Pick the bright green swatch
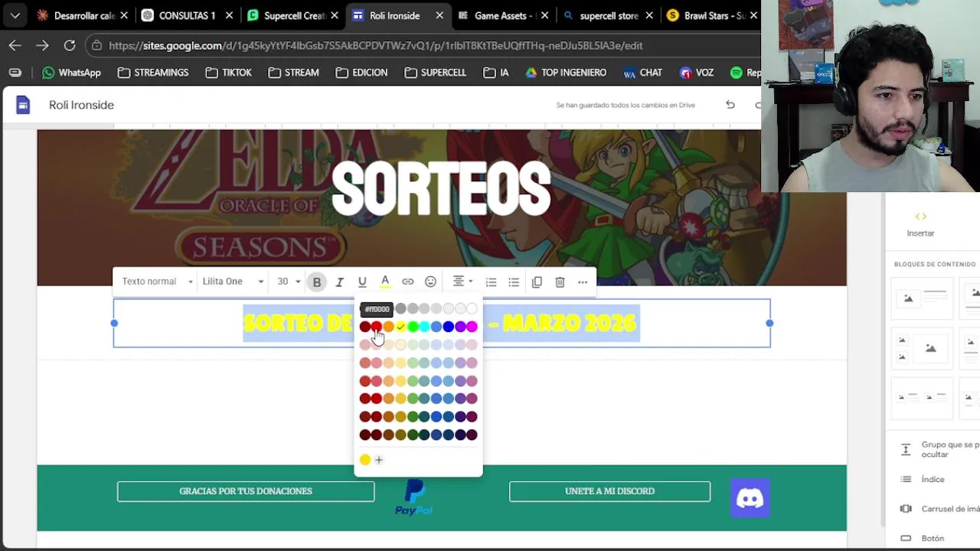Screen dimensions: 980x551 [x=413, y=327]
